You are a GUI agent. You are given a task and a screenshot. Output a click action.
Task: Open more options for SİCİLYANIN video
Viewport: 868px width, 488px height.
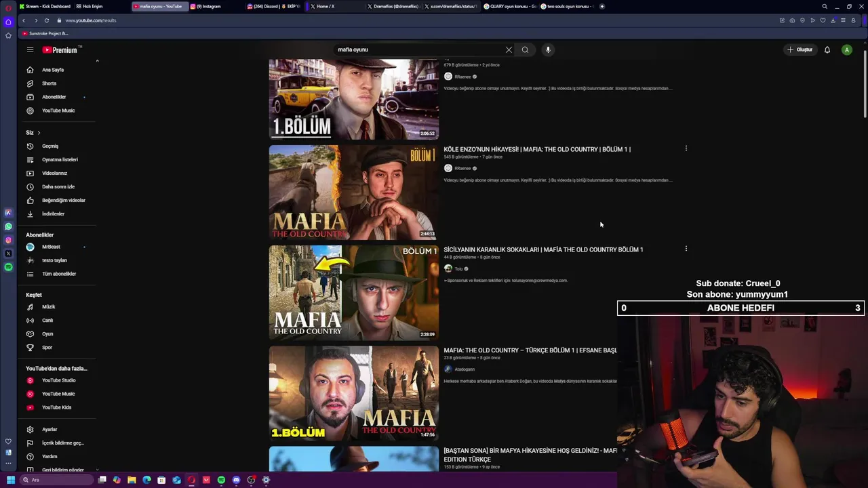pyautogui.click(x=686, y=249)
